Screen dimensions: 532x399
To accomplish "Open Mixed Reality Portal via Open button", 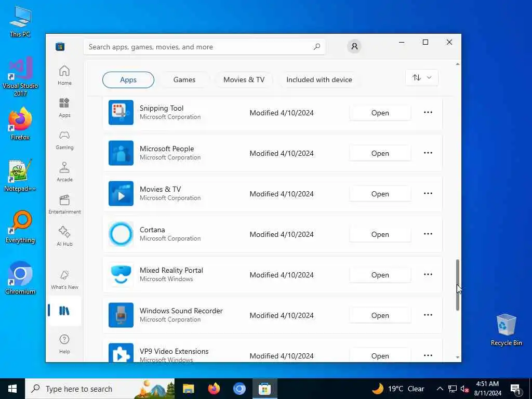I will 380,275.
